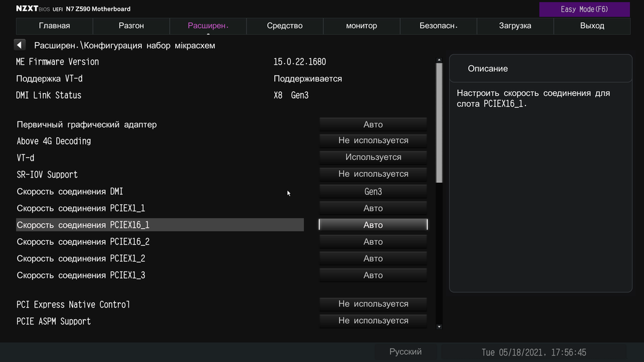The image size is (644, 362).
Task: Toggle SR-IOV Support value
Action: click(x=373, y=174)
